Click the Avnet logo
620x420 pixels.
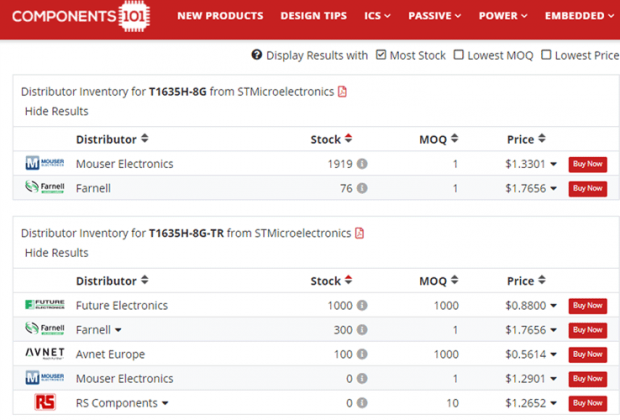pyautogui.click(x=45, y=353)
